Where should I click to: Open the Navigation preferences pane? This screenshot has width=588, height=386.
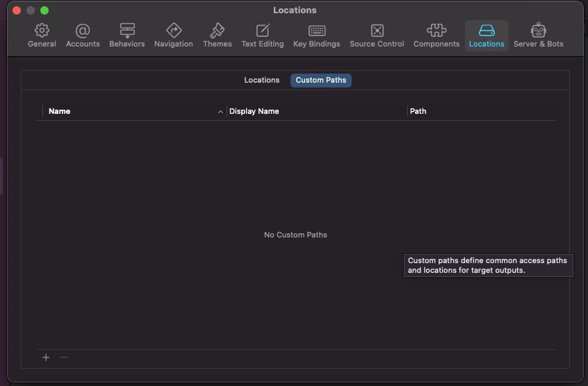[x=174, y=36]
